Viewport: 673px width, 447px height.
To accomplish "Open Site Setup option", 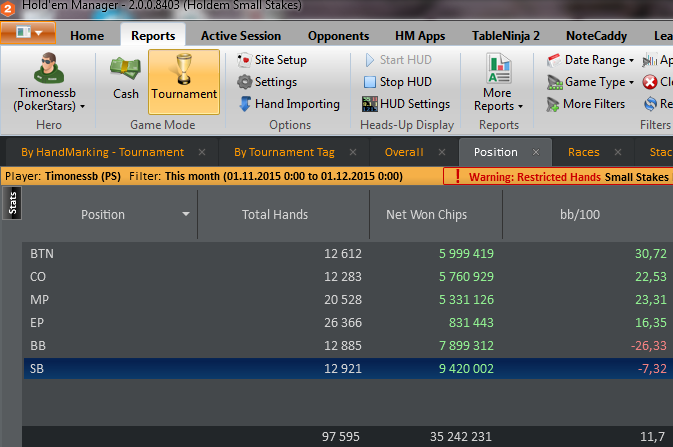I will pyautogui.click(x=272, y=60).
